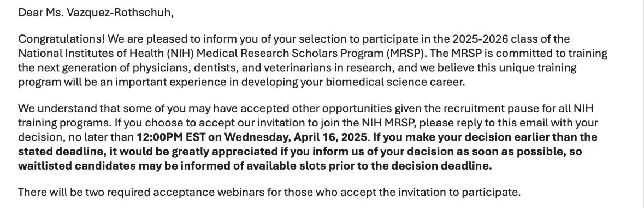Click the word 'Congratulations!'

point(62,39)
